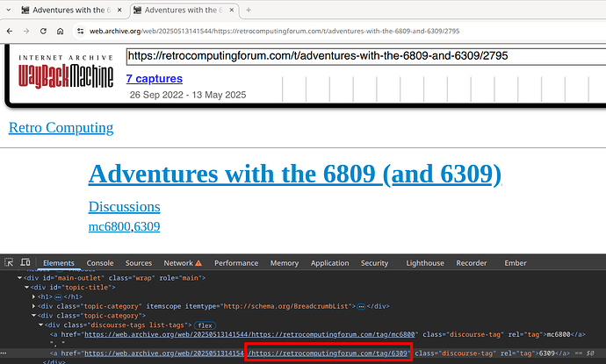Activate the DevTools element inspector icon
Image resolution: width=606 pixels, height=364 pixels.
click(x=9, y=262)
